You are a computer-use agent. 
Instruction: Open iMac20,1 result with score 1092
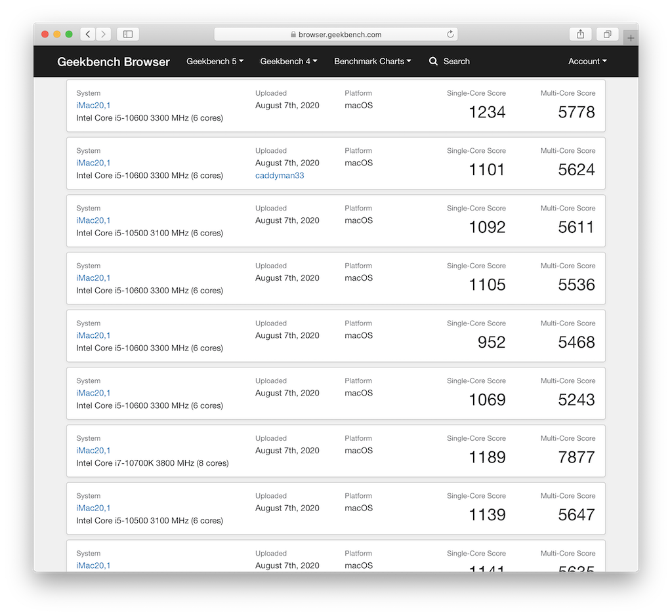[x=93, y=220]
